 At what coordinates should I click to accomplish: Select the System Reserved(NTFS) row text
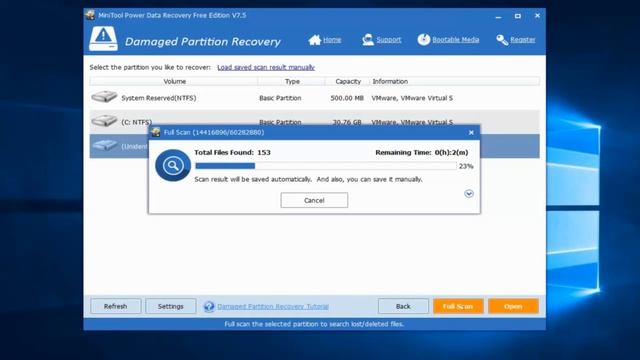tap(159, 98)
